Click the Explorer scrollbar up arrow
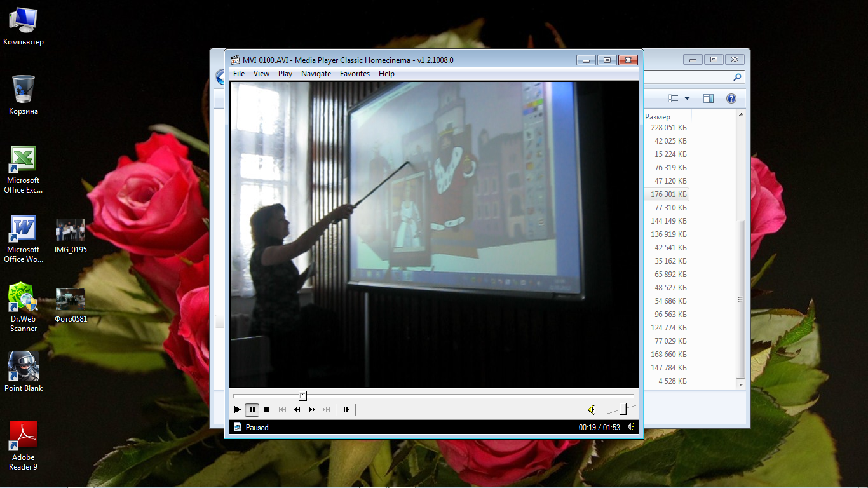 (740, 114)
